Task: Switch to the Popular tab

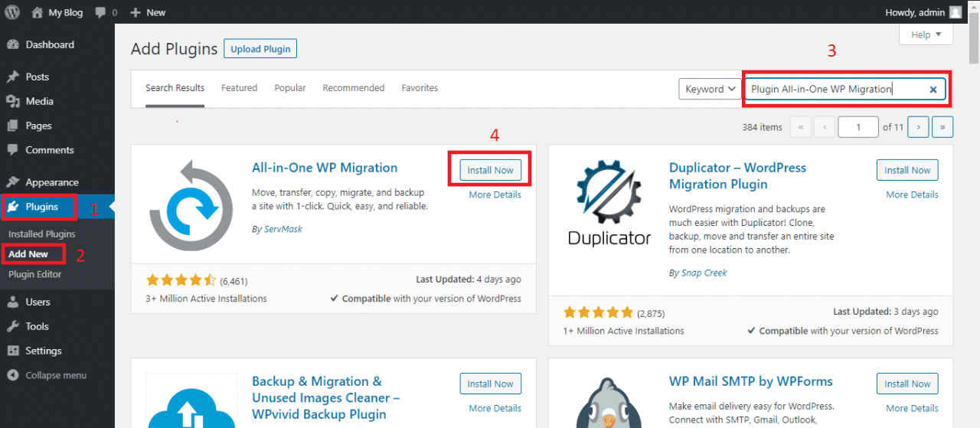Action: 290,88
